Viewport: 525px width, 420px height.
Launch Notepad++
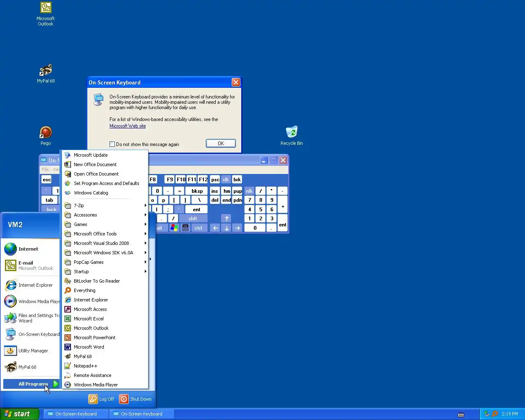105,366
